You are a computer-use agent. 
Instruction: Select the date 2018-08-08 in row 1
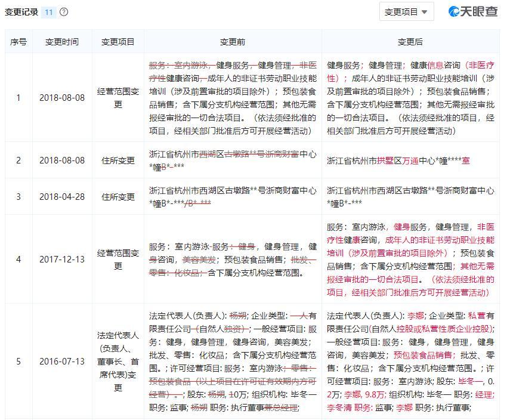(x=63, y=97)
